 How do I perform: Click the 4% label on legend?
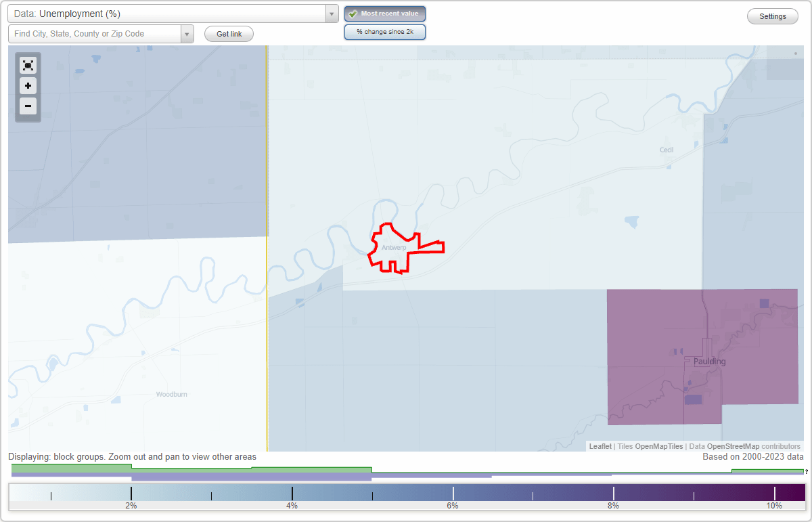292,506
